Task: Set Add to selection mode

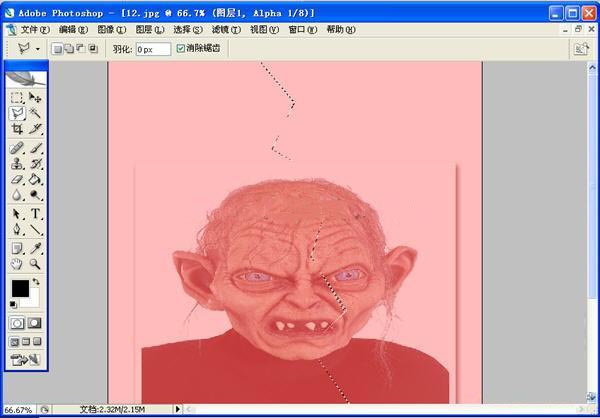Action: coord(69,49)
